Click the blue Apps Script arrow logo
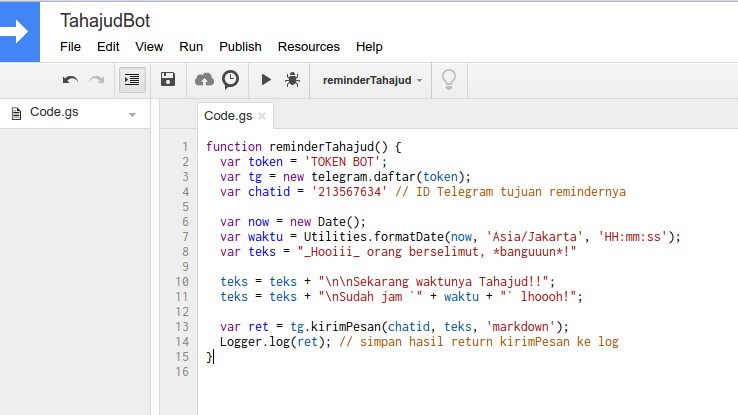The image size is (738, 415). coord(18,31)
